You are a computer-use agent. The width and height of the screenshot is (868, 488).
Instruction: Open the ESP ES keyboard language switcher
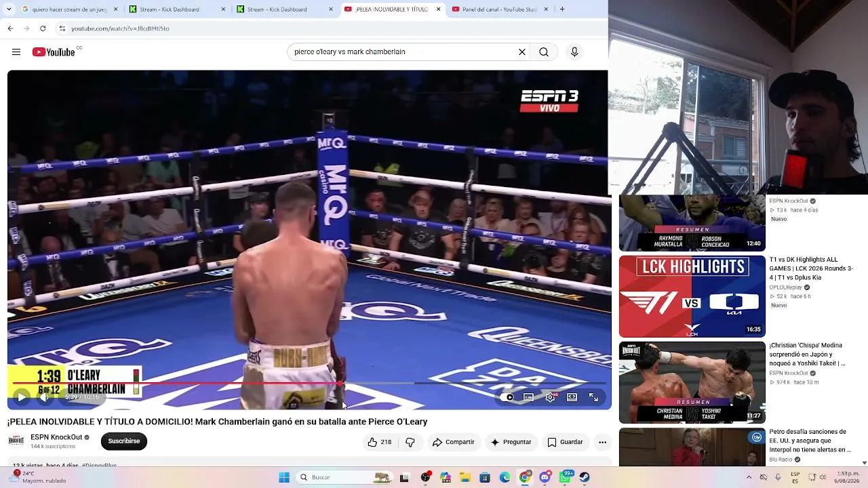tap(795, 477)
